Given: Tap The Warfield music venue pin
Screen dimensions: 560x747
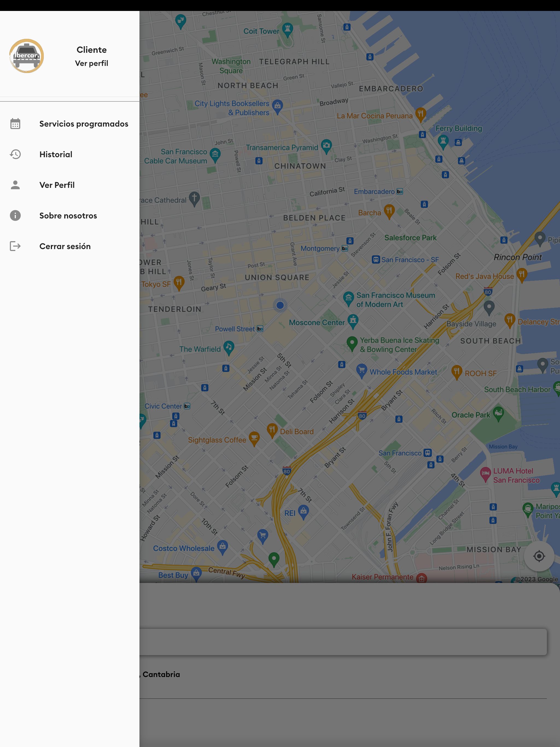Looking at the screenshot, I should 229,348.
